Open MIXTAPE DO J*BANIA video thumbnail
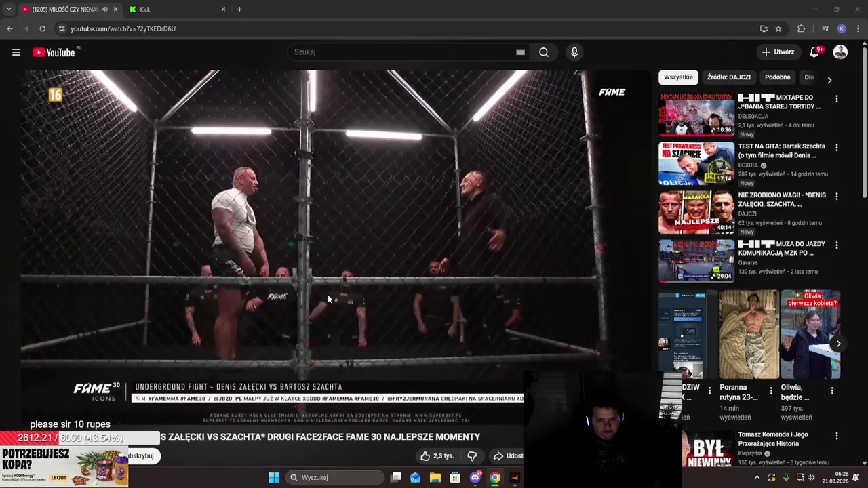The height and width of the screenshot is (488, 868). click(x=696, y=115)
